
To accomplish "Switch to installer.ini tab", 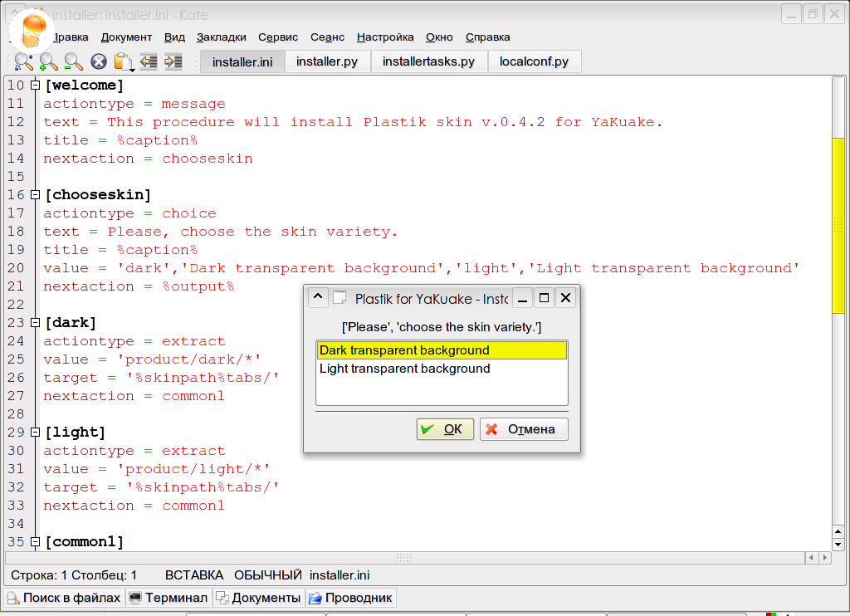I will [242, 61].
